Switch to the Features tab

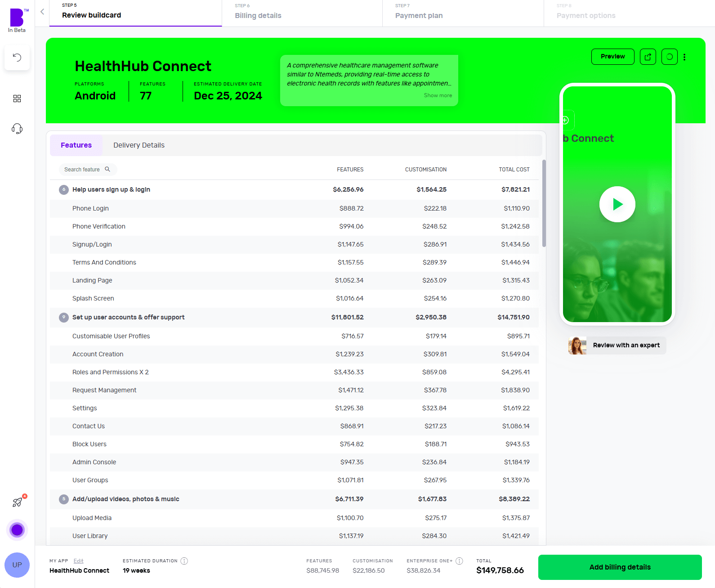[x=76, y=145]
